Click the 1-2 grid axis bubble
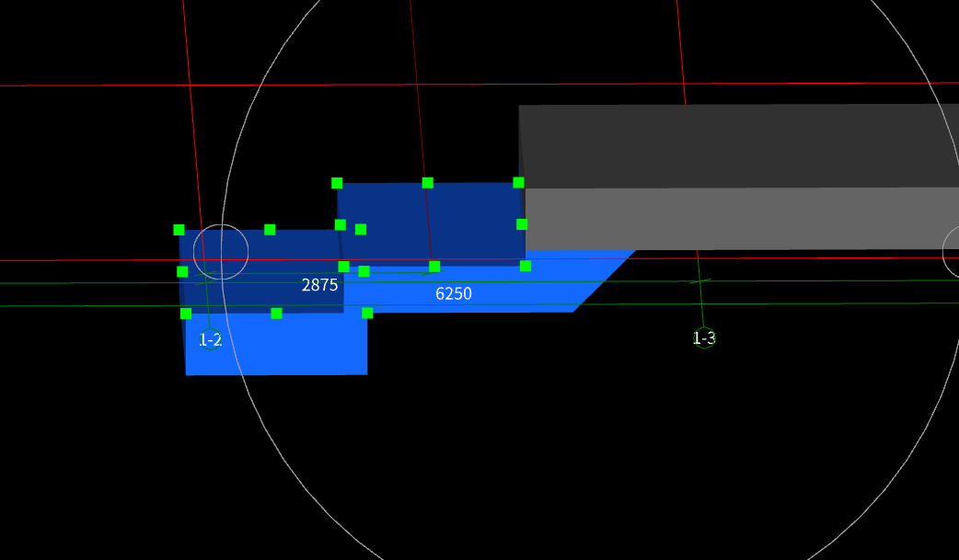 click(x=211, y=339)
